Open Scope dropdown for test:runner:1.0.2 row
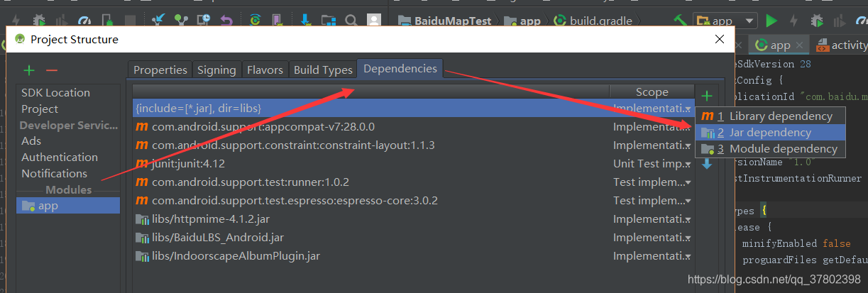 (x=687, y=182)
